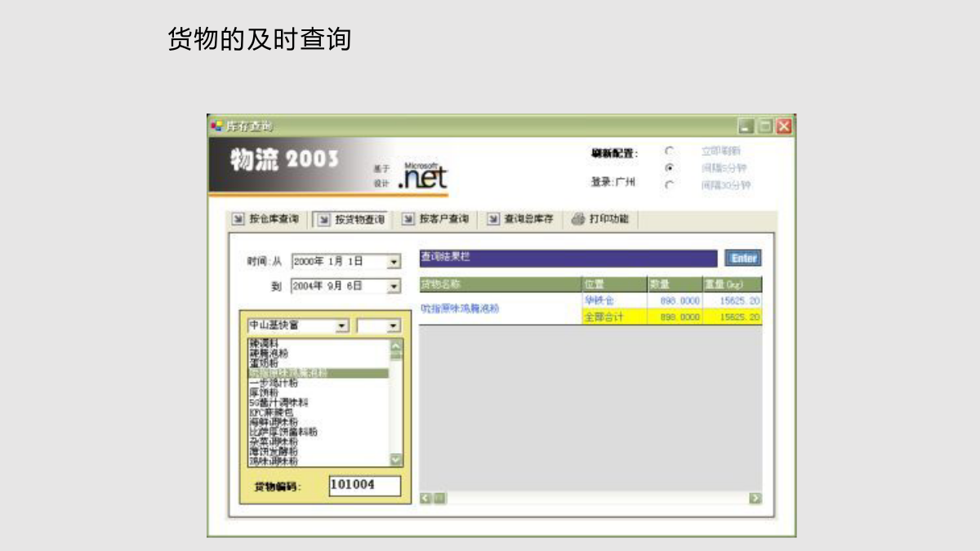Click the 数量 column header
The image size is (980, 551).
point(675,285)
